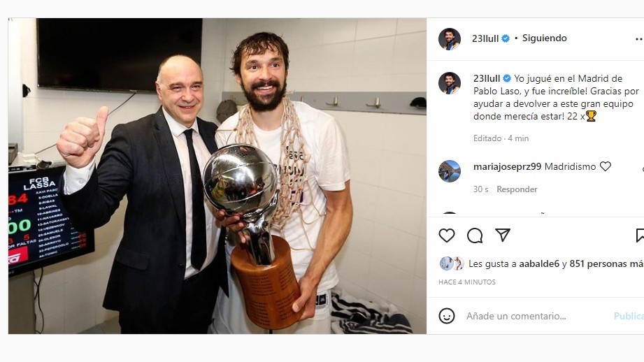The height and width of the screenshot is (362, 644).
Task: Open mariajoseprz99 avatar thumbnail
Action: pyautogui.click(x=450, y=171)
